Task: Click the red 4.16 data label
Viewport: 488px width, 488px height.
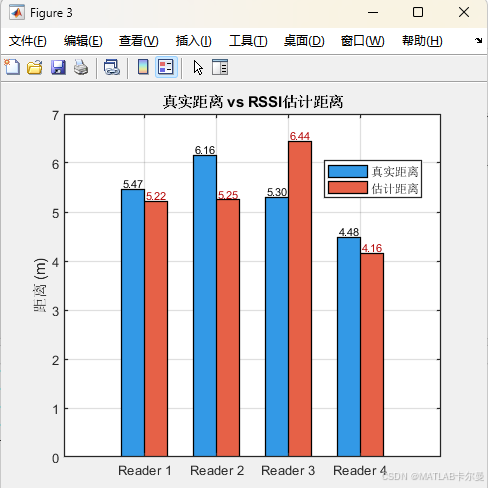Action: tap(372, 248)
